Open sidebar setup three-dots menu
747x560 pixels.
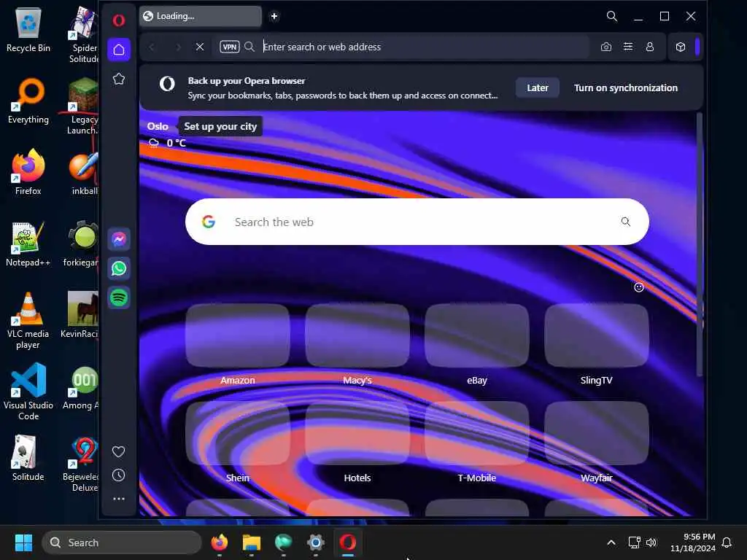pos(119,499)
